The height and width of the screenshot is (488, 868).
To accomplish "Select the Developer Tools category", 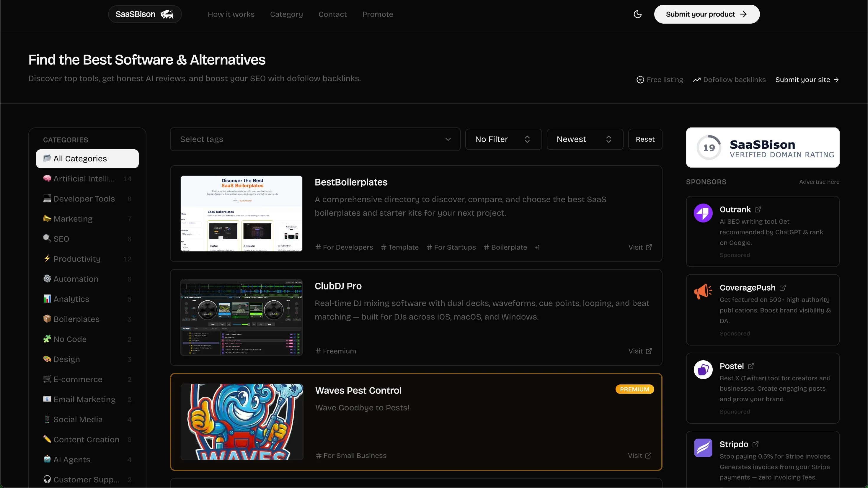I will point(84,199).
